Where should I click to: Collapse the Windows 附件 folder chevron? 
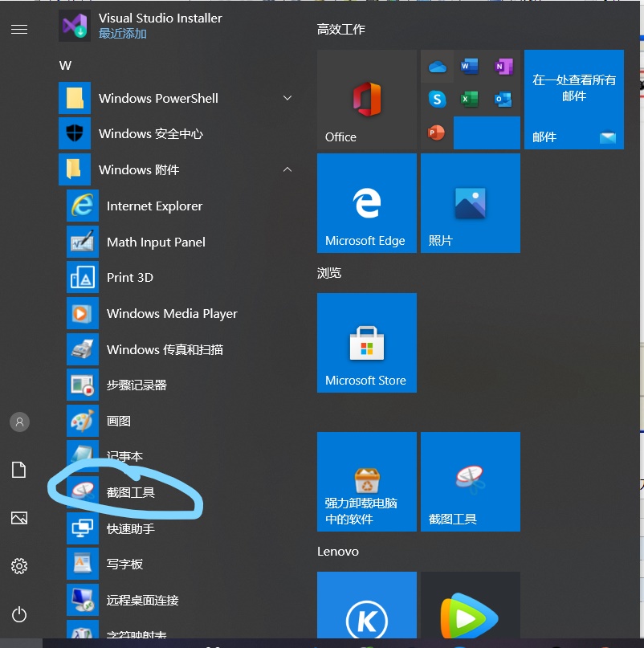[x=287, y=169]
